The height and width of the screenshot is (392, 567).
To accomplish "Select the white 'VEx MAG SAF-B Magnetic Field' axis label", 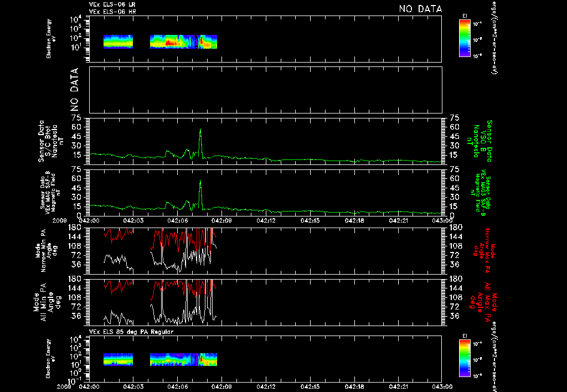I will click(x=50, y=193).
